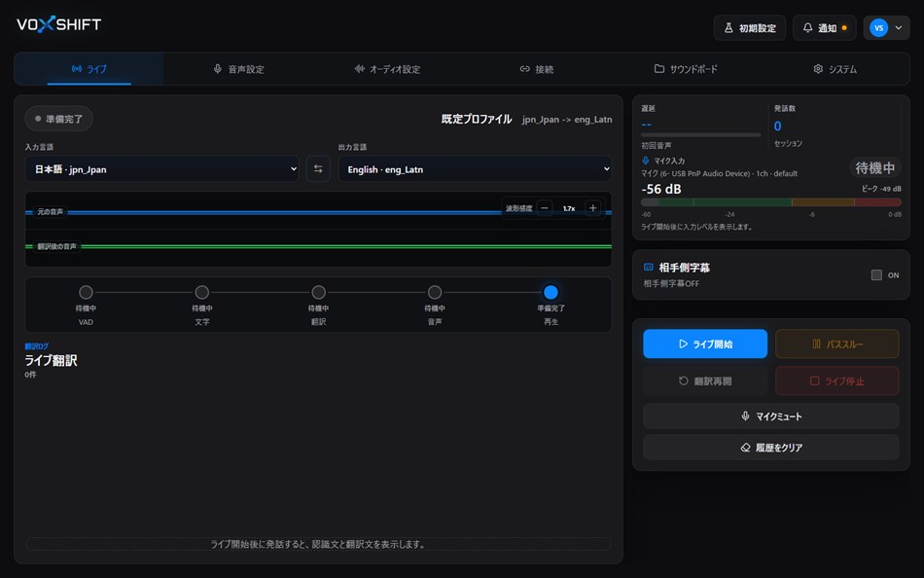Switch to the サウンドボード tab
Screen dimensions: 924x578
tap(686, 69)
